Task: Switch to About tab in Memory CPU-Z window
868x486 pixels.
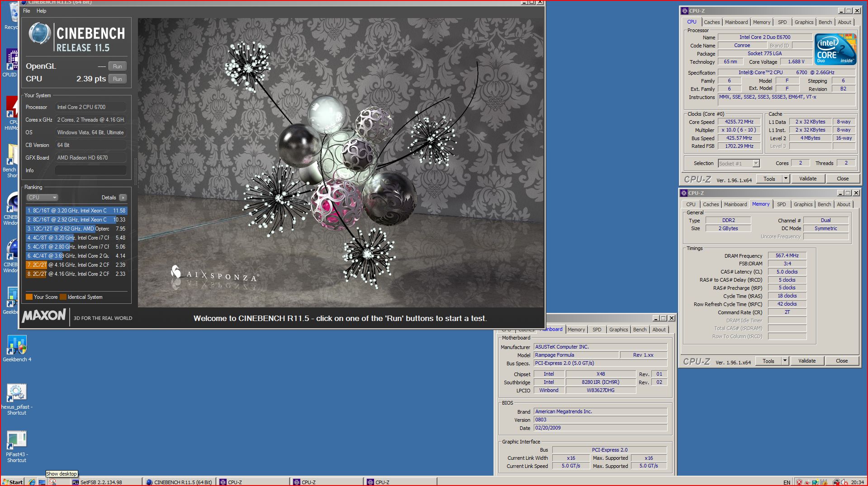Action: click(x=843, y=205)
